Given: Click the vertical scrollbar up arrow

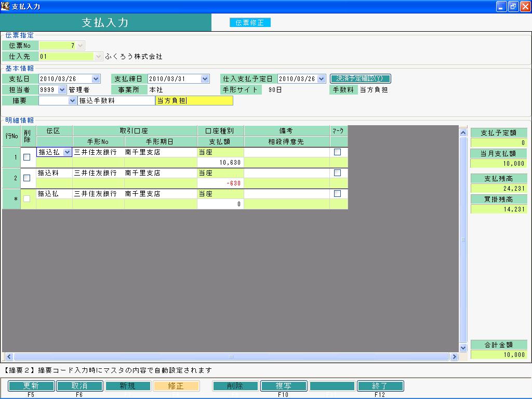Looking at the screenshot, I should (463, 132).
